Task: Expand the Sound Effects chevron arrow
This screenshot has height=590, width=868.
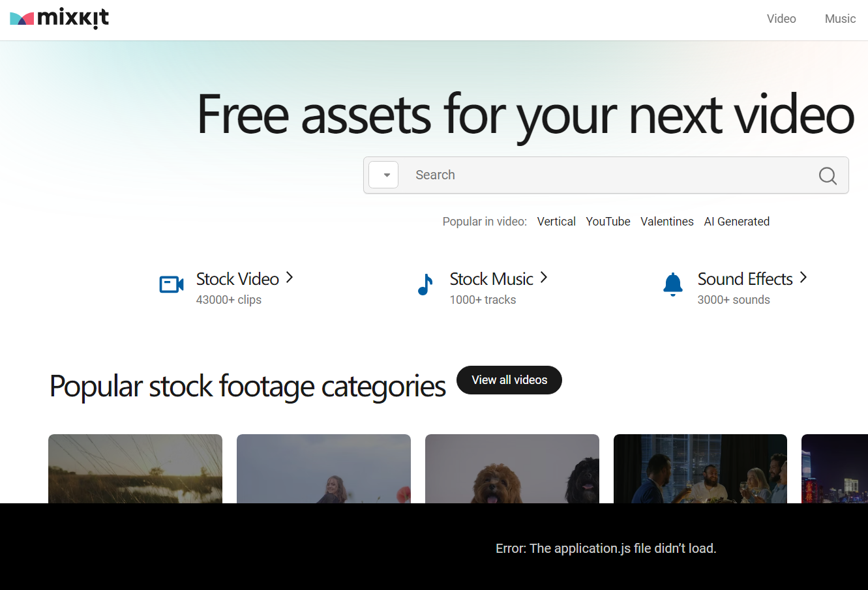Action: point(803,278)
